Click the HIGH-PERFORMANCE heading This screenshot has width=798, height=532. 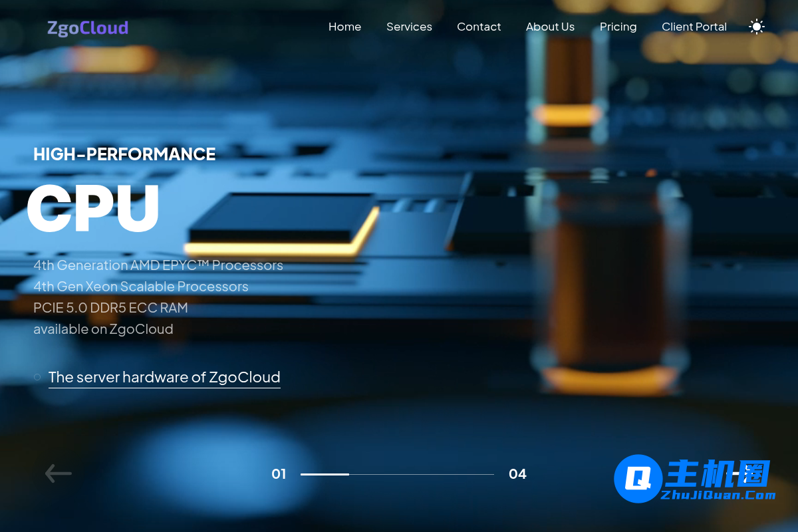(x=124, y=154)
